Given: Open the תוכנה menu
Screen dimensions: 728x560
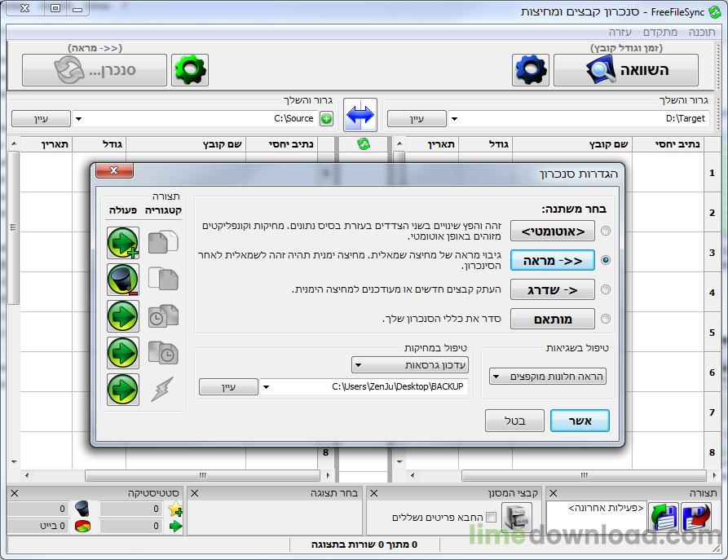Looking at the screenshot, I should [x=701, y=32].
